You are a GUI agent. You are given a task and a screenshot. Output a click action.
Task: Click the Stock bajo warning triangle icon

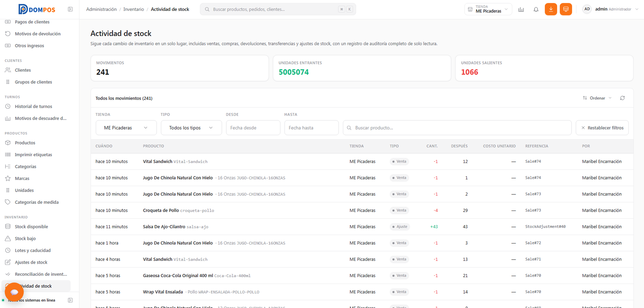coord(8,238)
